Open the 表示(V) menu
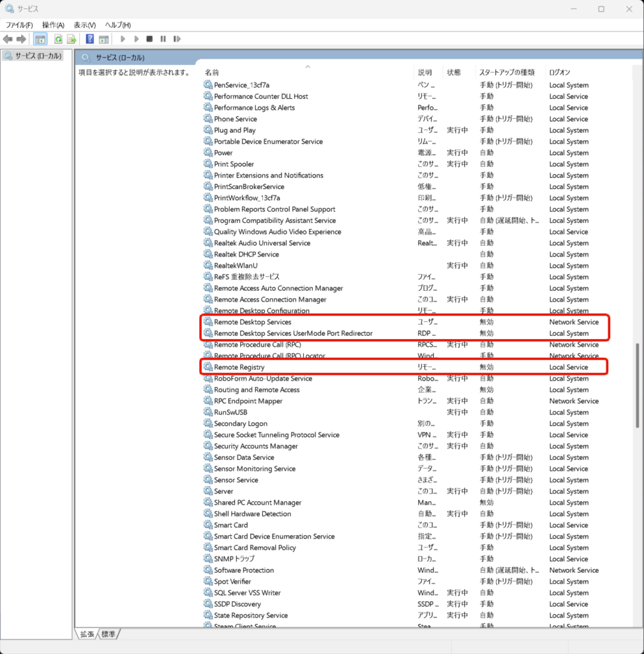The image size is (644, 654). coord(84,25)
